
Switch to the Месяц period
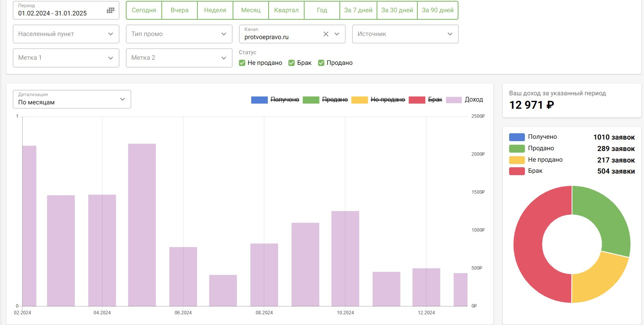click(x=251, y=10)
